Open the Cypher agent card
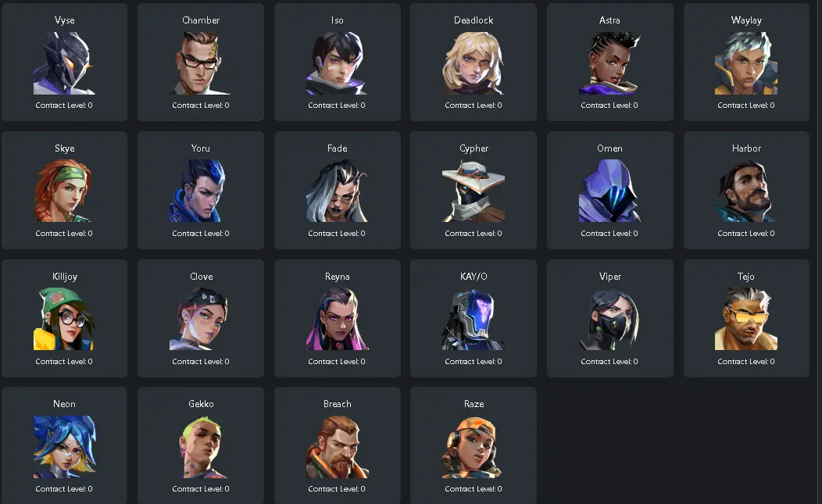The image size is (822, 504). click(474, 190)
